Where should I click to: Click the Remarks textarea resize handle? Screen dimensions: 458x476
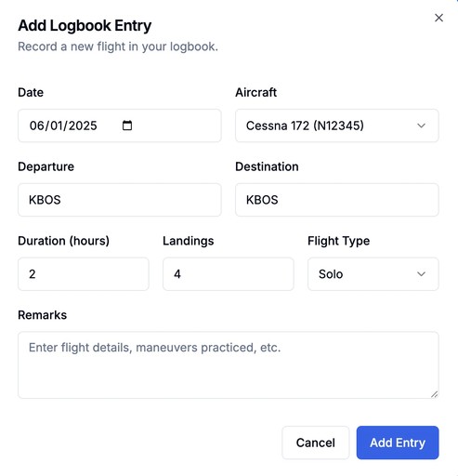[x=434, y=394]
